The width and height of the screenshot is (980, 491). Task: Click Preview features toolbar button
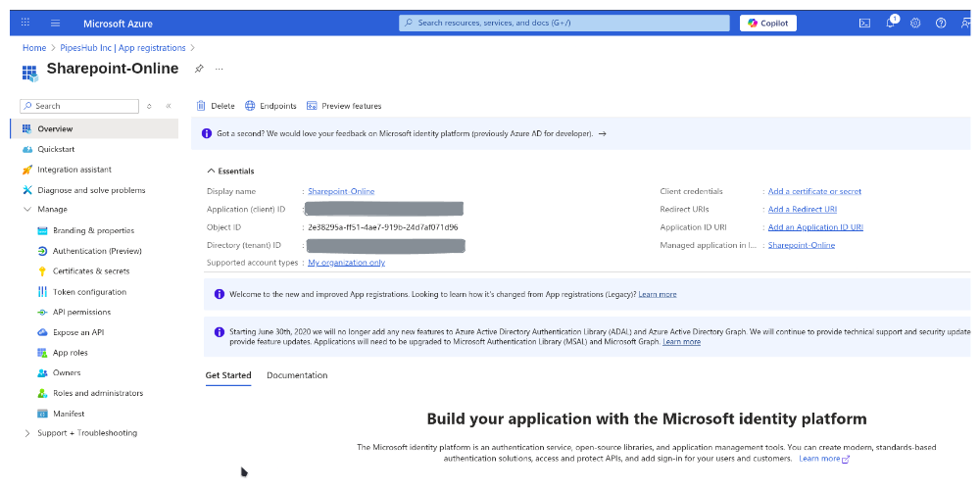pyautogui.click(x=344, y=106)
